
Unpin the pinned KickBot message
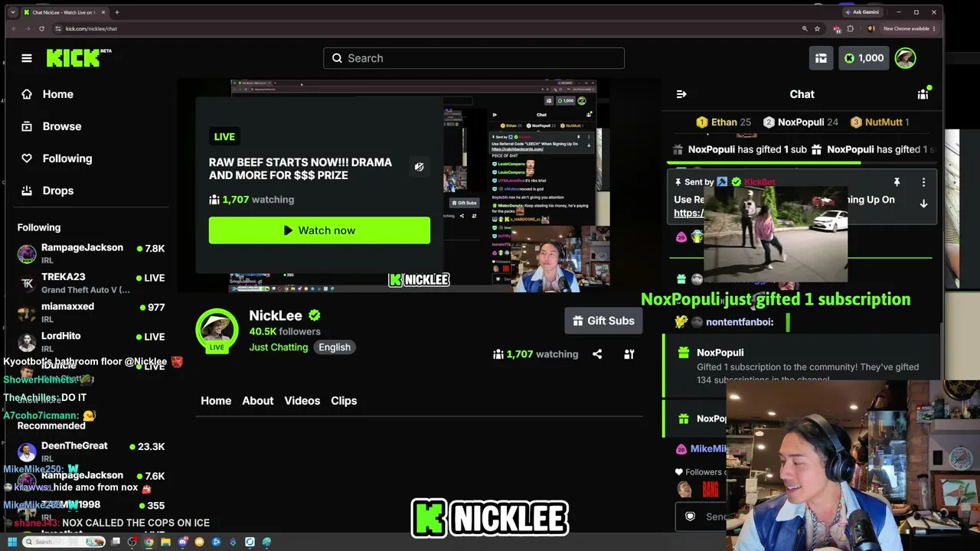[897, 182]
